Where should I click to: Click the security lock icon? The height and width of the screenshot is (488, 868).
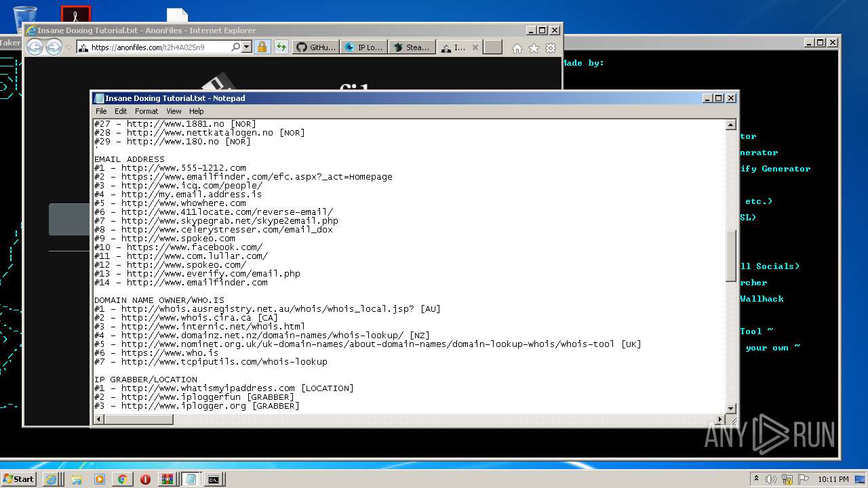pos(262,47)
